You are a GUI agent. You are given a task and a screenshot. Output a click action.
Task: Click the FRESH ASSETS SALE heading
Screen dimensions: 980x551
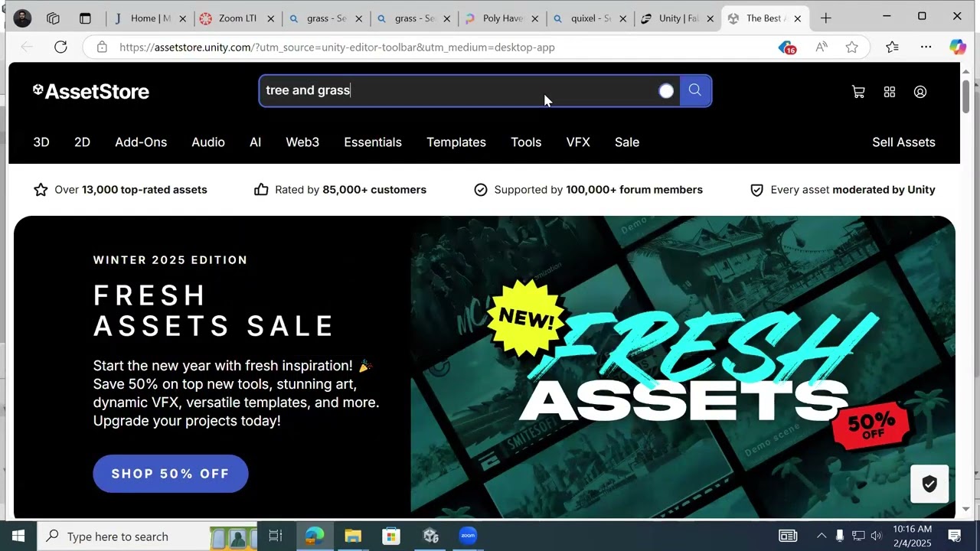click(x=214, y=311)
